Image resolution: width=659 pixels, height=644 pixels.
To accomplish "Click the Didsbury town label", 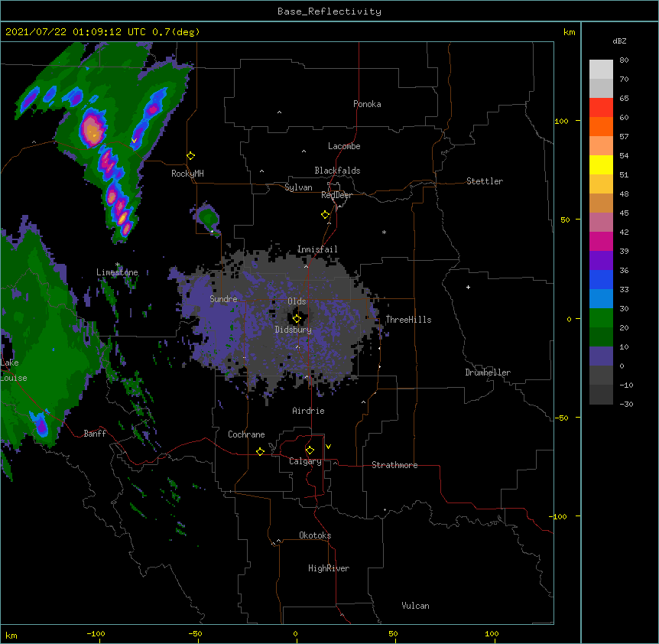I will [294, 330].
